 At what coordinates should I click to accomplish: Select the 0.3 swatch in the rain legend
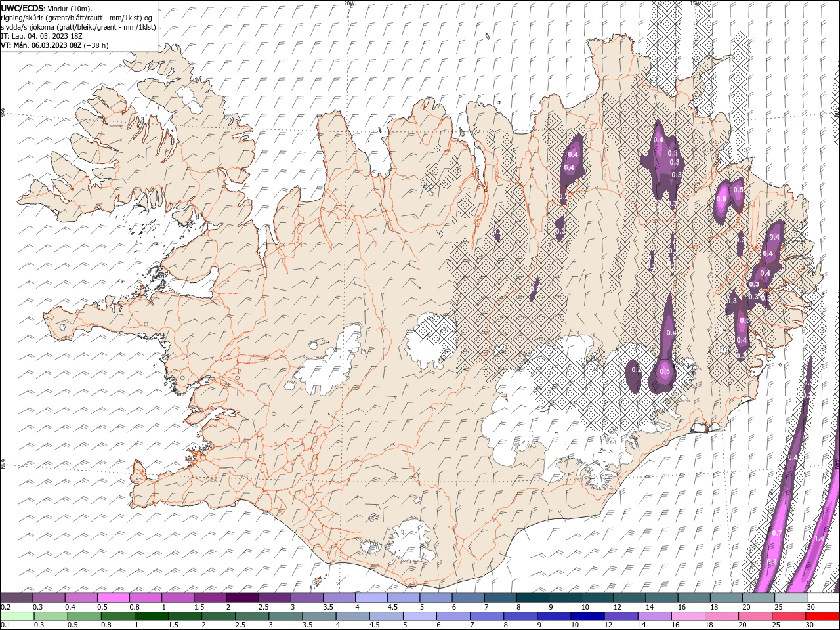click(x=51, y=616)
